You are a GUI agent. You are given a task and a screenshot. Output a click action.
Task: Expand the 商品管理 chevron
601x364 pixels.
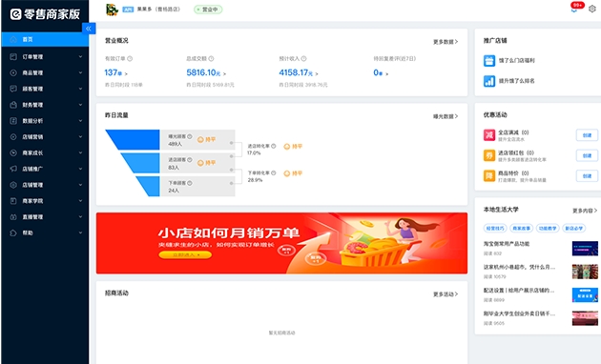pyautogui.click(x=80, y=72)
